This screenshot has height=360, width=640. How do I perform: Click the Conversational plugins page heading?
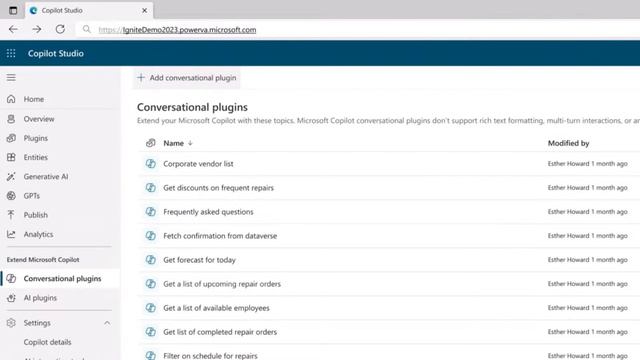tap(192, 107)
